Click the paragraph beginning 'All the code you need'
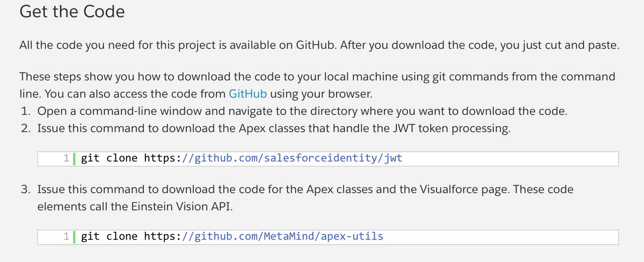644x262 pixels. [x=319, y=45]
